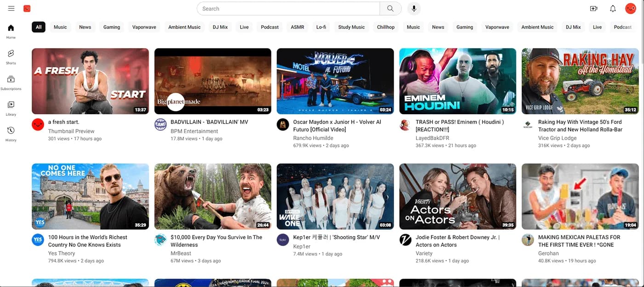
Task: Click the Variety channel avatar
Action: coord(405,240)
